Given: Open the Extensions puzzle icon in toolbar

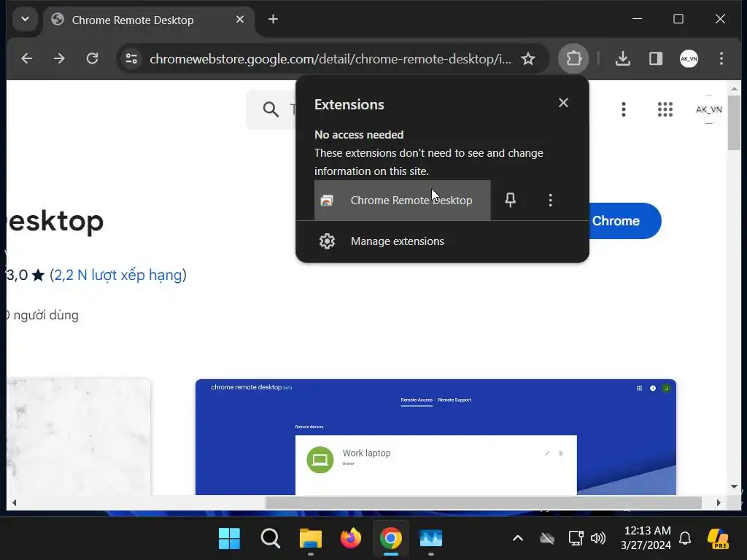Looking at the screenshot, I should pyautogui.click(x=573, y=58).
